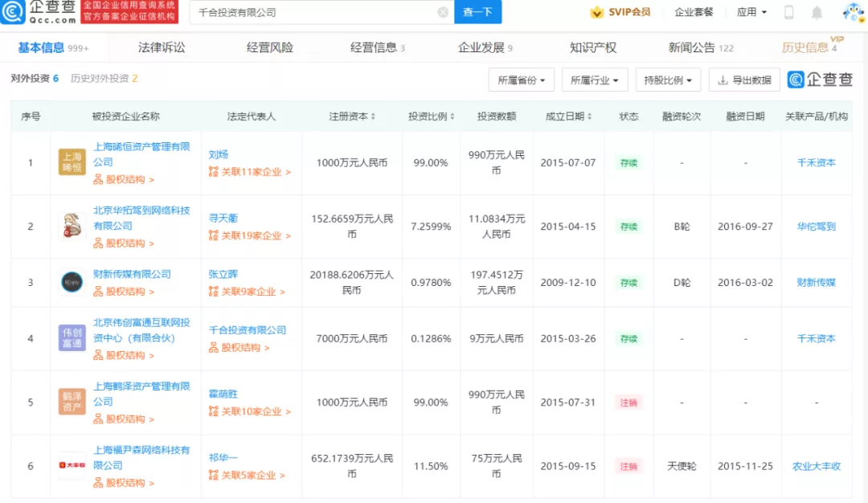
Task: Open notifications bell icon
Action: click(x=817, y=12)
